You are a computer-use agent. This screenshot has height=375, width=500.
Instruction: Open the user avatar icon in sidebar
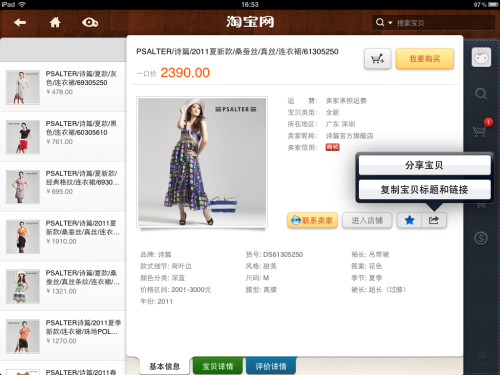pos(481,57)
